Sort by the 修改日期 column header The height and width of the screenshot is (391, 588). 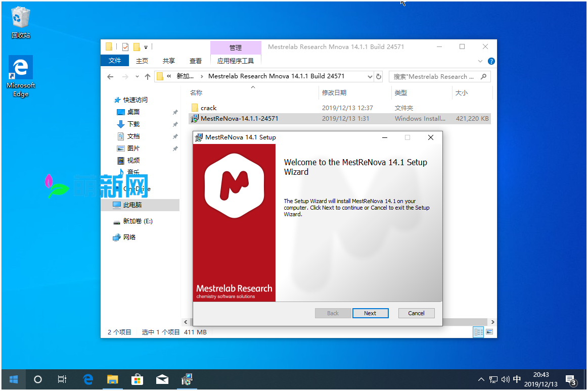pyautogui.click(x=334, y=92)
